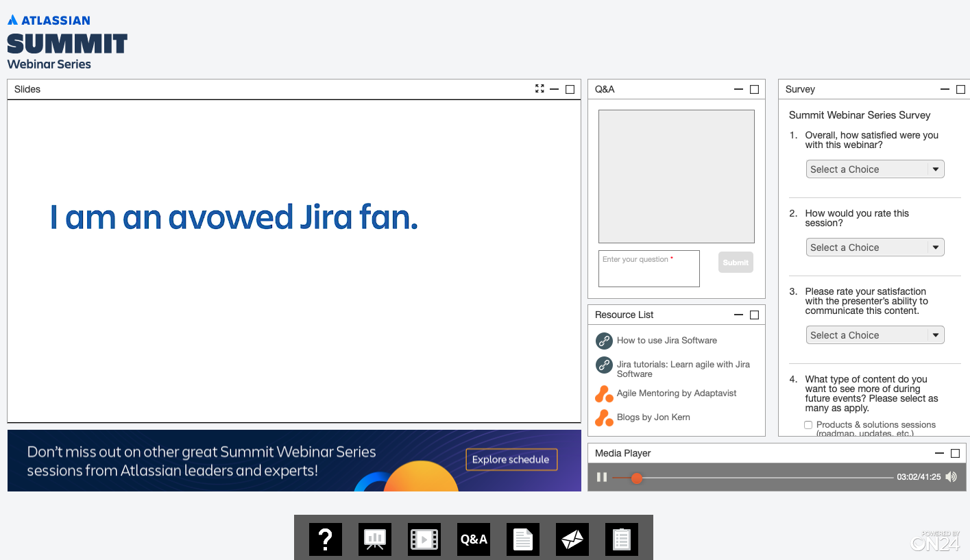The width and height of the screenshot is (970, 560).
Task: Click the link icon beside Jira tutorials
Action: click(x=604, y=365)
